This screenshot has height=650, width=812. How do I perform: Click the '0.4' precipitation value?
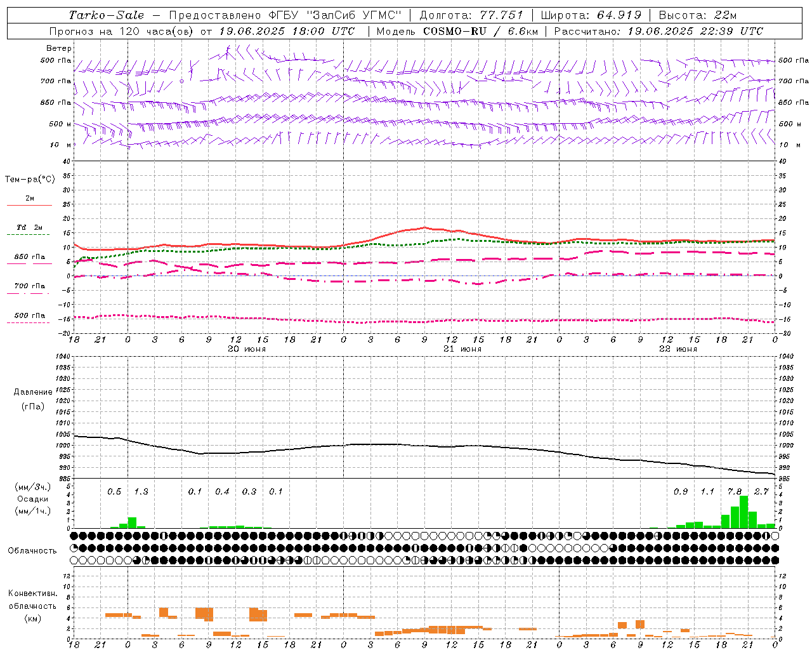point(222,492)
